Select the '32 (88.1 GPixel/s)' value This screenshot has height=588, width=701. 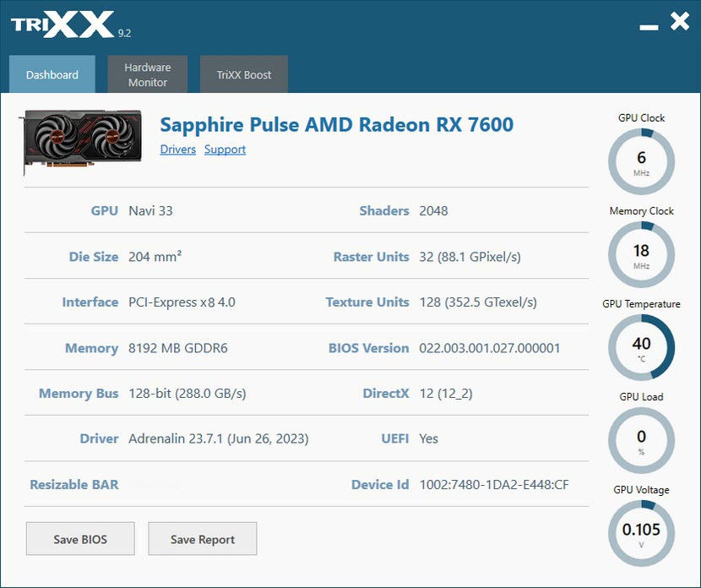coord(470,257)
